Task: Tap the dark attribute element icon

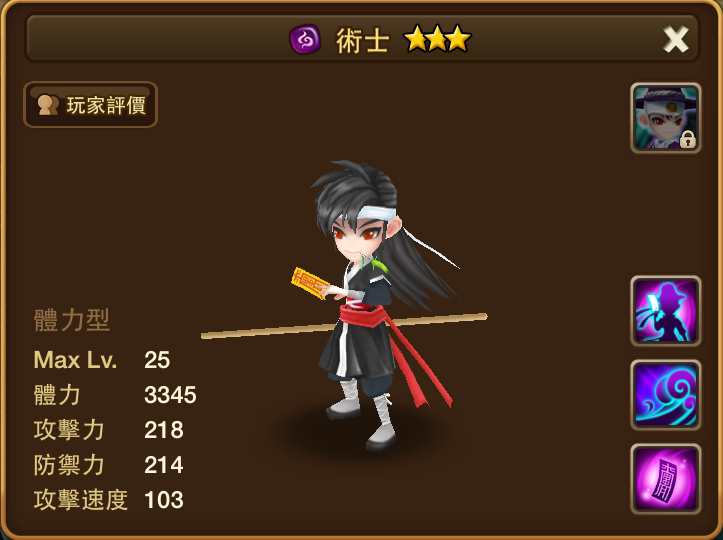Action: (305, 39)
